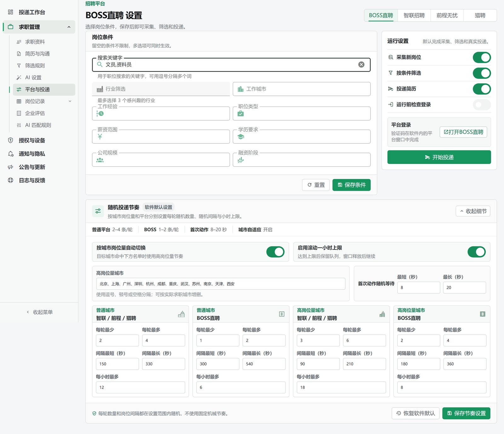Screen dimensions: 504x434
Task: Open the 公司规模 dropdown
Action: pos(161,160)
